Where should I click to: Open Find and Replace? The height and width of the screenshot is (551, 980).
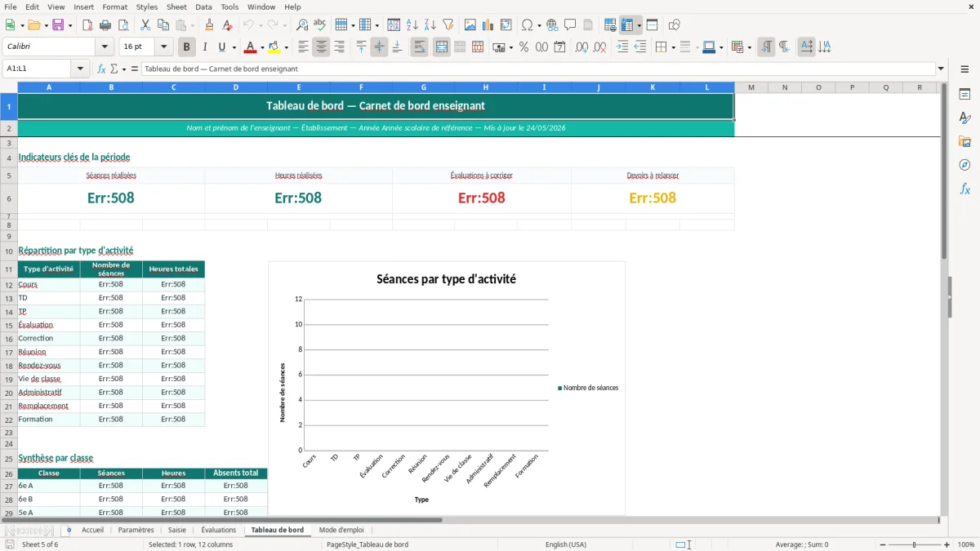[x=302, y=25]
